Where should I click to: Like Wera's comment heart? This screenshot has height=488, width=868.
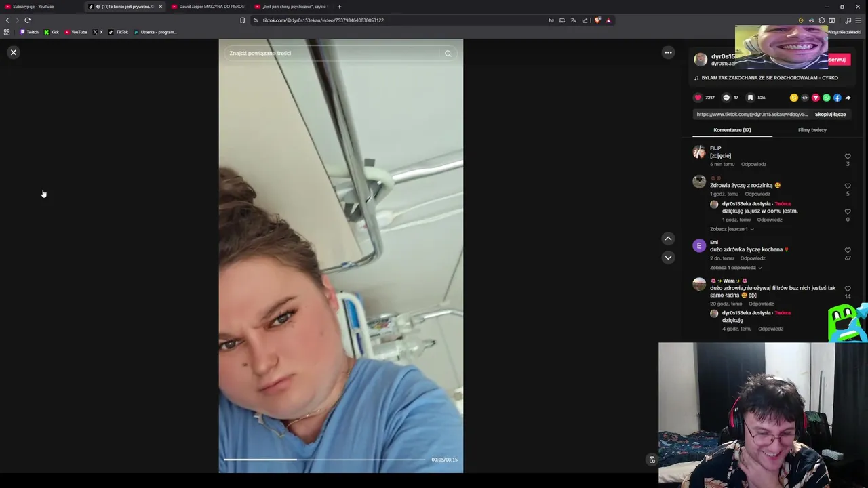tap(848, 289)
